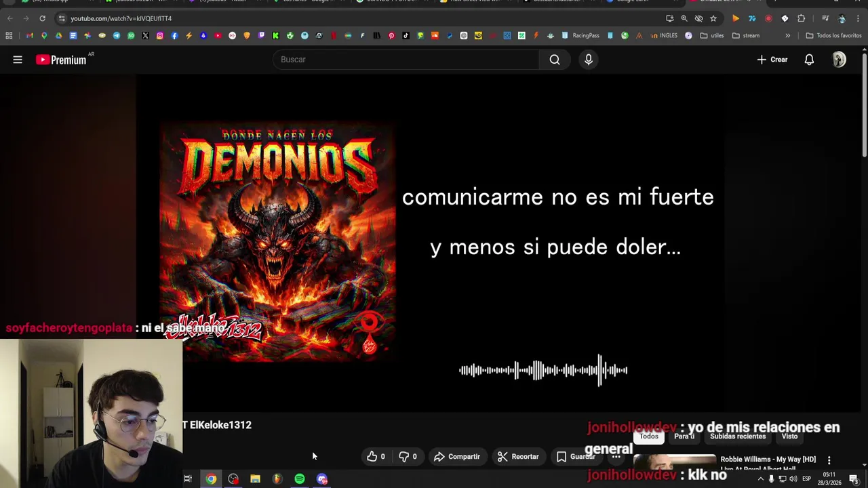Viewport: 868px width, 488px height.
Task: Install app icon in address bar
Action: point(670,18)
